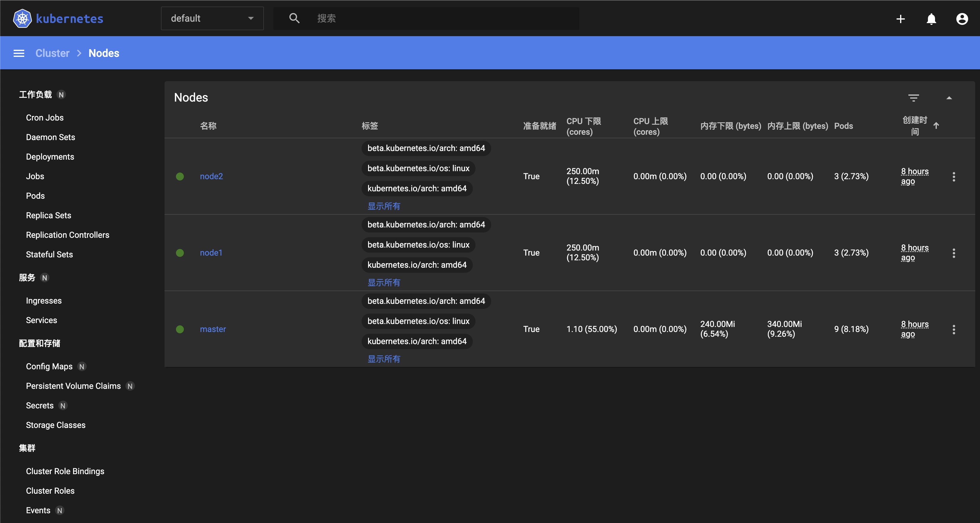
Task: Open the default namespace dropdown
Action: [212, 18]
